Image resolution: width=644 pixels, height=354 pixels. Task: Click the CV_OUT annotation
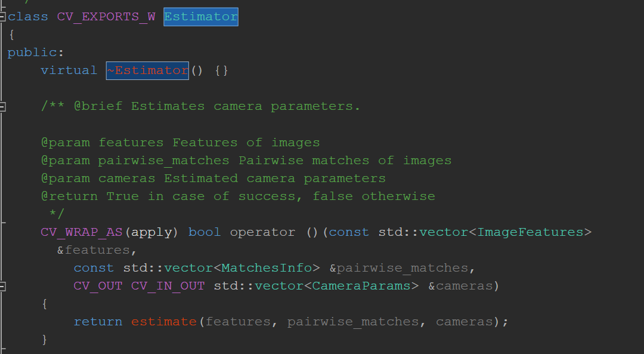98,286
